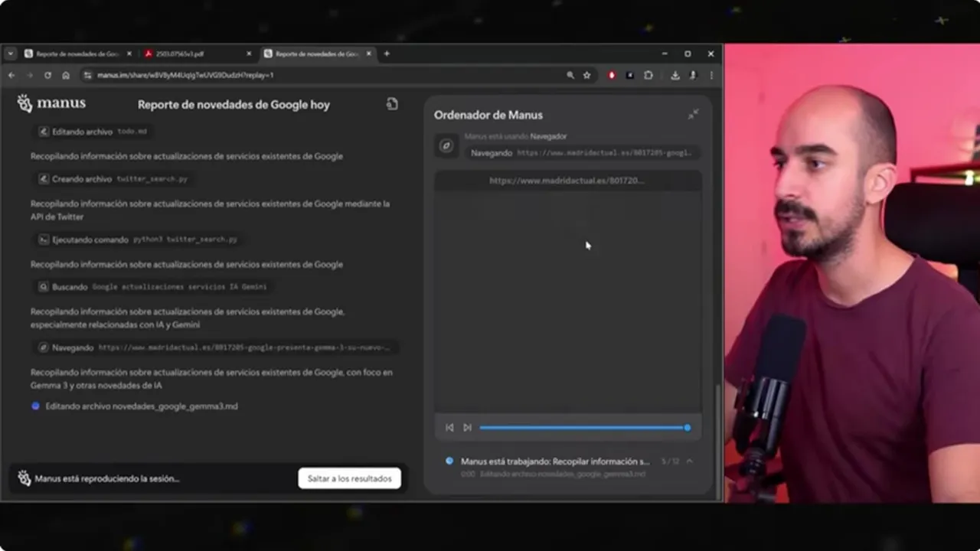This screenshot has height=551, width=980.
Task: Close the 2503.07565v3.pdf tab
Action: [249, 54]
